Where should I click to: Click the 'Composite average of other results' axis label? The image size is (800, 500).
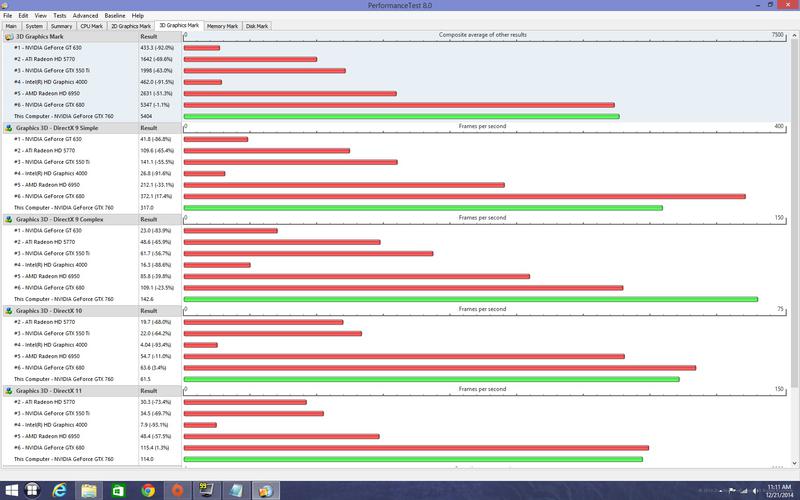point(483,35)
